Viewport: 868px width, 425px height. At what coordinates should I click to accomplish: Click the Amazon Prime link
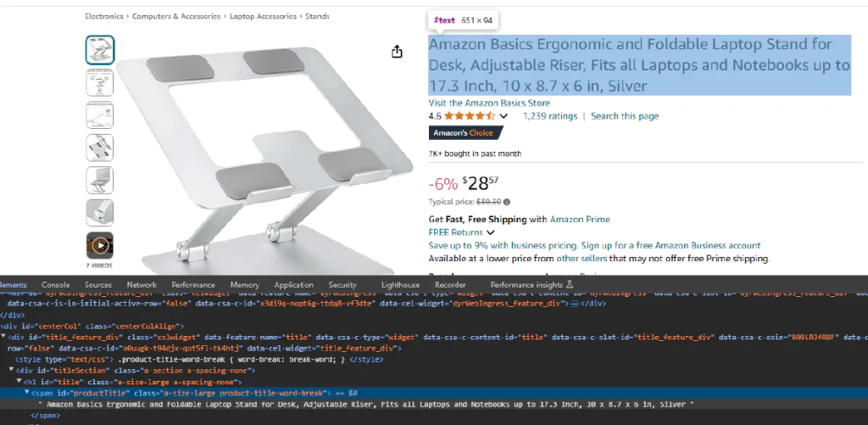tap(580, 220)
